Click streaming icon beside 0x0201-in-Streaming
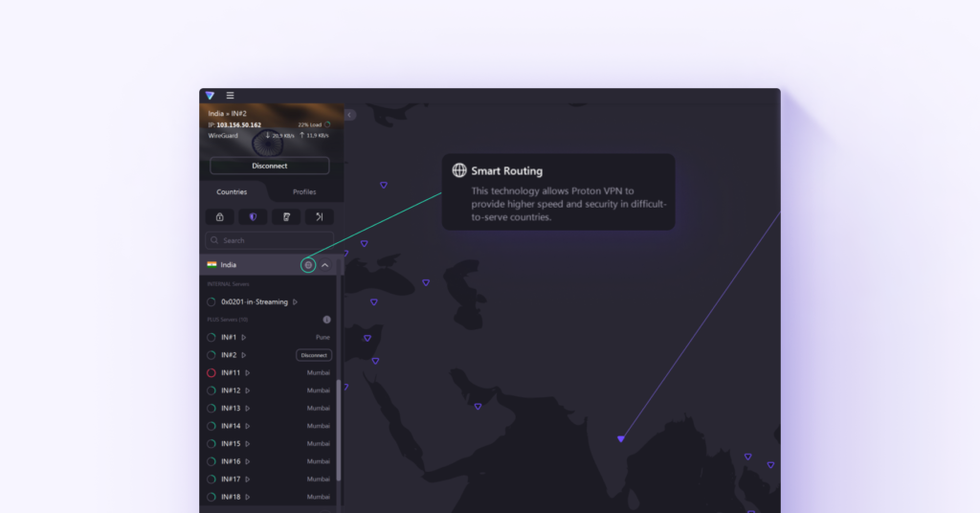 tap(295, 302)
